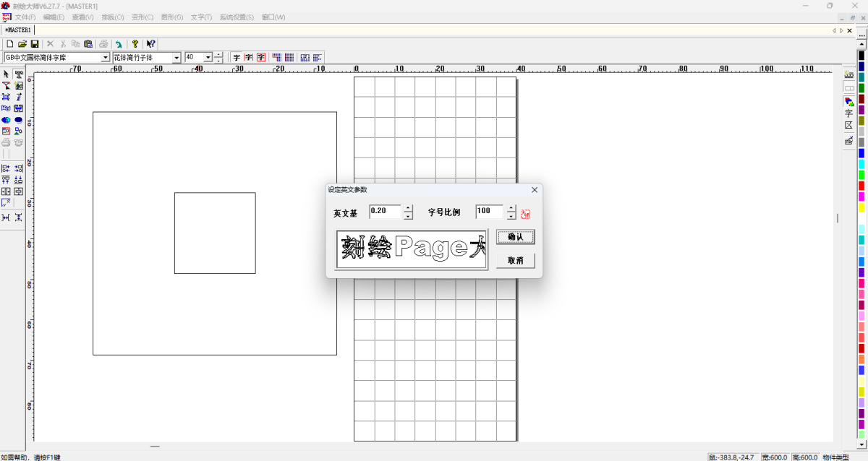Click the Paste clipboard icon
This screenshot has height=461, width=868.
88,44
